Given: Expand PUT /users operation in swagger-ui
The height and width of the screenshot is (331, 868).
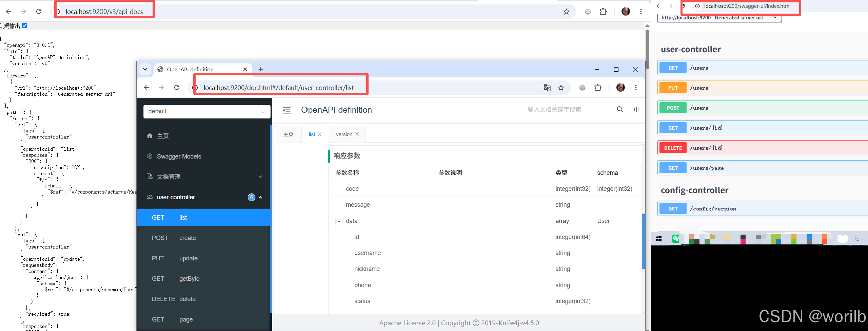Looking at the screenshot, I should coord(763,88).
